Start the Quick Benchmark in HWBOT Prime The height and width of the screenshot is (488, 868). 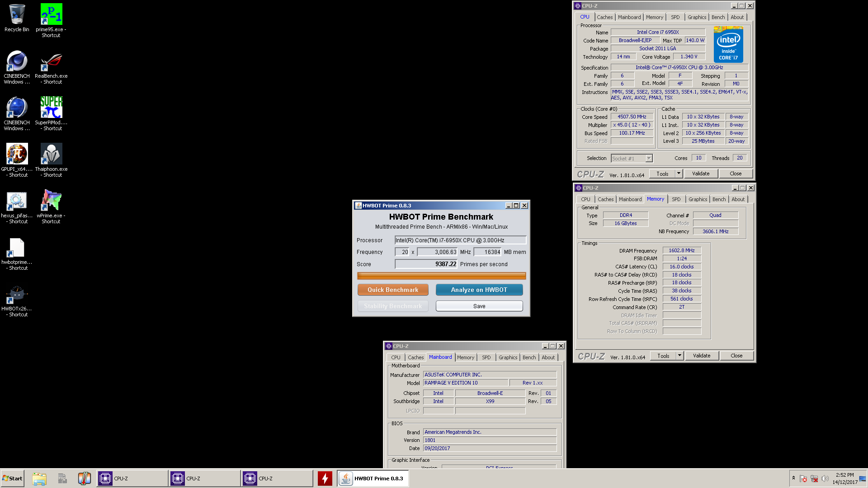tap(393, 290)
